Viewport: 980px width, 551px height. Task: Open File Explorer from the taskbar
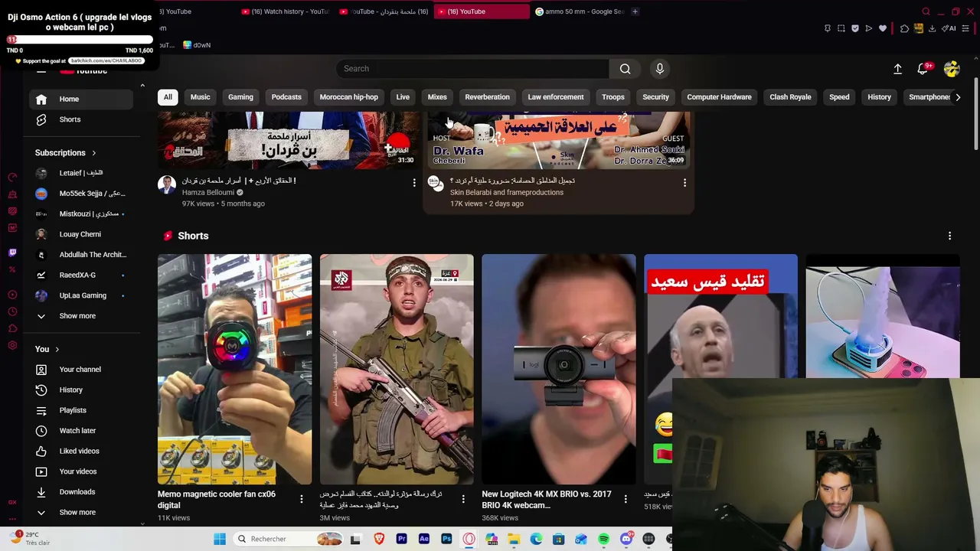[x=514, y=539]
